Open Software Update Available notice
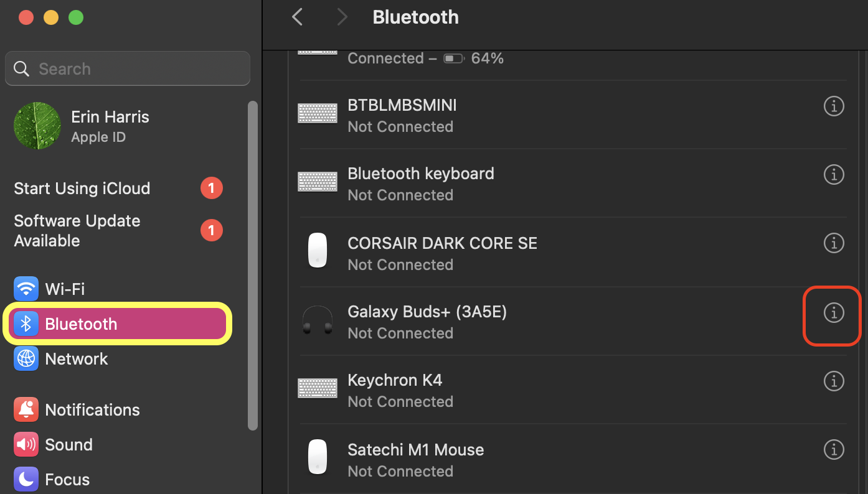This screenshot has height=494, width=868. tap(77, 231)
